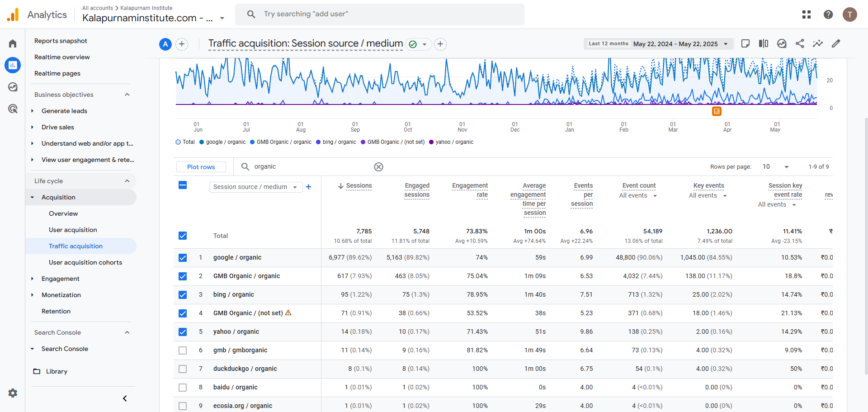Toggle the select-all rows checkbox in header
This screenshot has width=868, height=412.
tap(183, 185)
